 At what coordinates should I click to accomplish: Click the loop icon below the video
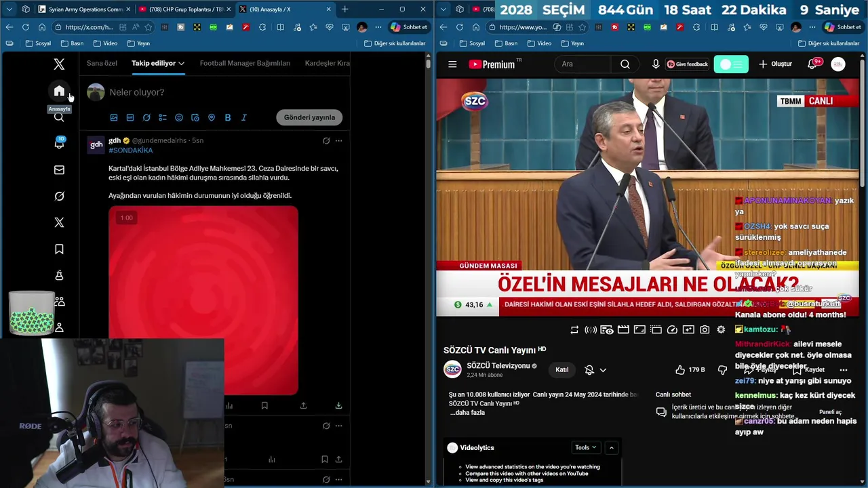(x=574, y=329)
